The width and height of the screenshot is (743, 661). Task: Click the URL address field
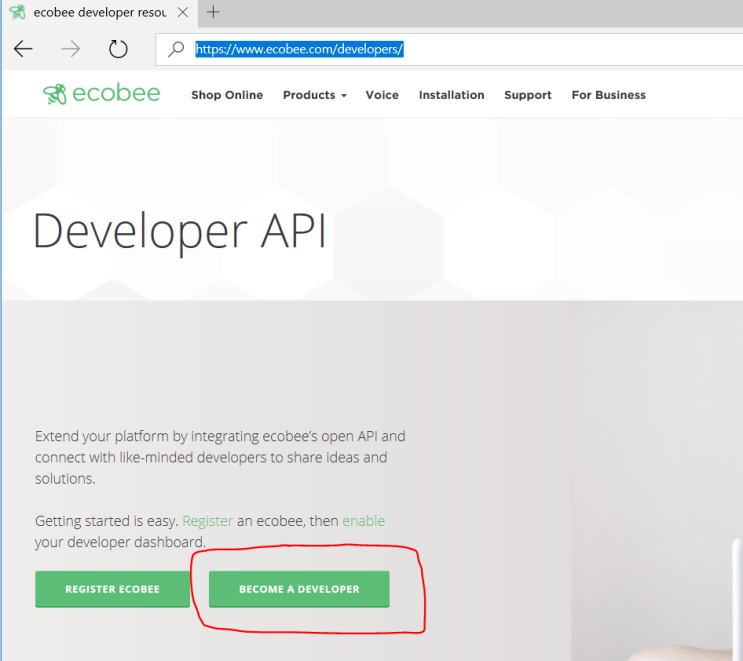click(450, 49)
